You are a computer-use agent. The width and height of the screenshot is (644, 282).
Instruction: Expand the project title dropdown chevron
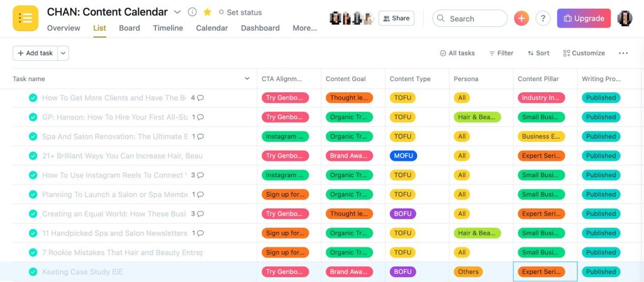[x=177, y=12]
